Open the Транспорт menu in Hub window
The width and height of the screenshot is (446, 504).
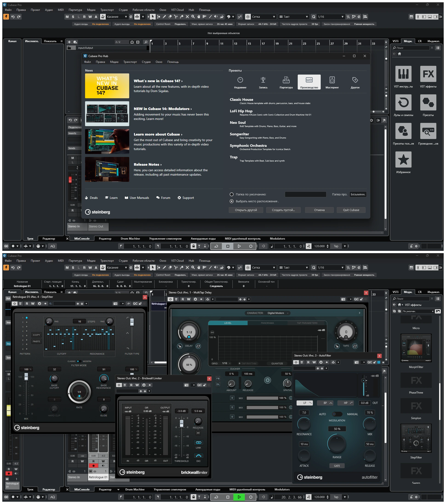pos(130,62)
